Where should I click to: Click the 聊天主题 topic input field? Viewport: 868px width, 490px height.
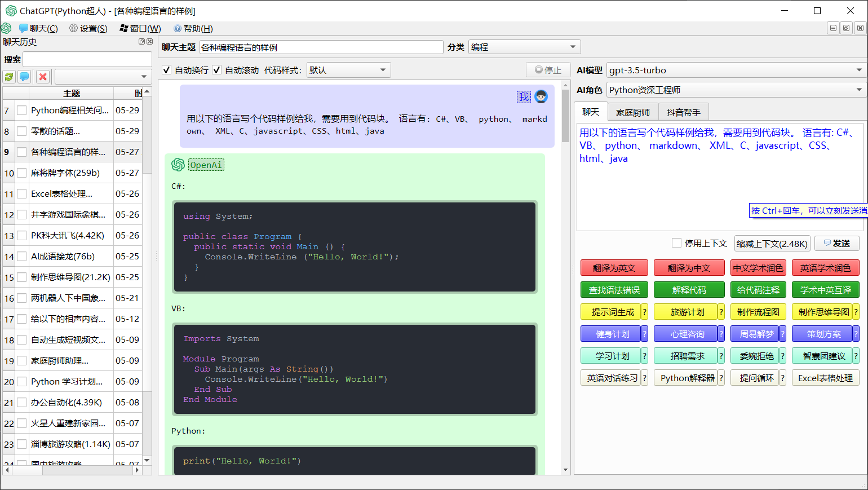coord(321,47)
